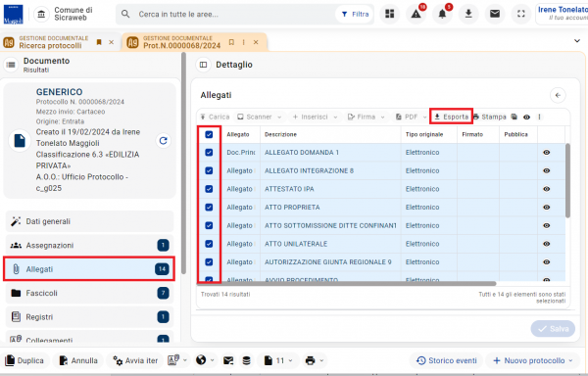Image resolution: width=588 pixels, height=376 pixels.
Task: Click the file icon in the GENERICO card
Action: pos(20,141)
